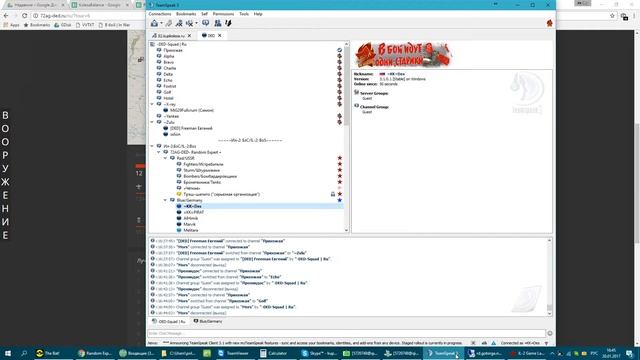The image size is (640, 360).
Task: Toggle the Away status toolbar icon
Action: click(x=190, y=23)
